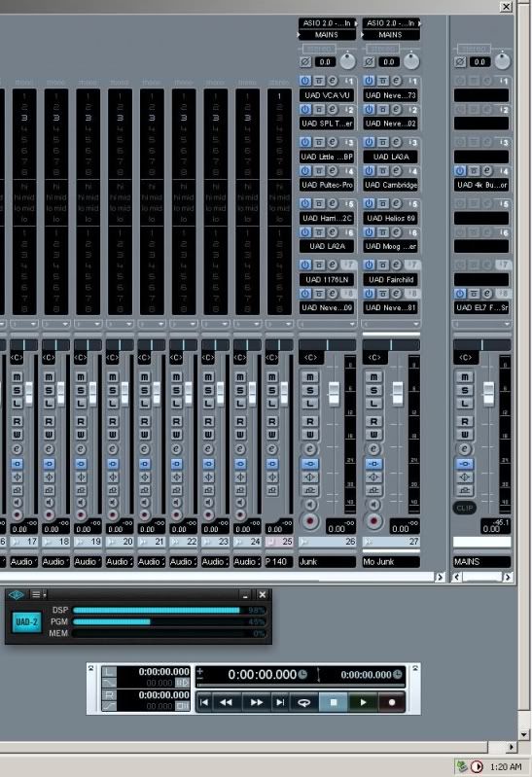Viewport: 532px width, 777px height.
Task: Mute the Junk channel
Action: (310, 377)
